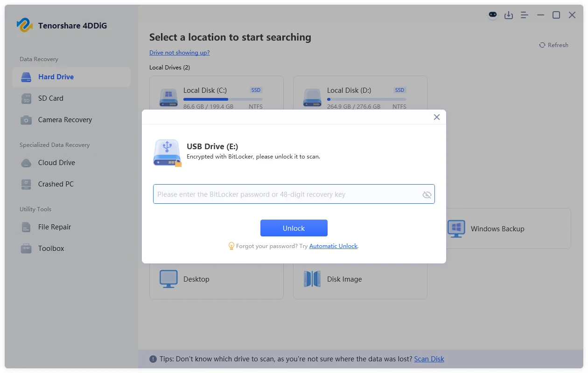588x373 pixels.
Task: Open the 'Drive not showing up?' help link
Action: coord(180,52)
